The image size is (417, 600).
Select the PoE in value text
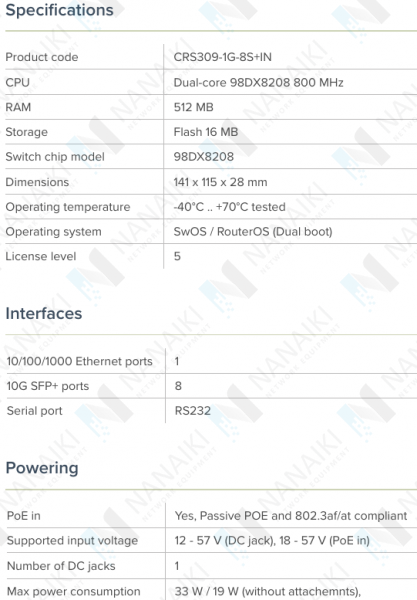[x=291, y=516]
